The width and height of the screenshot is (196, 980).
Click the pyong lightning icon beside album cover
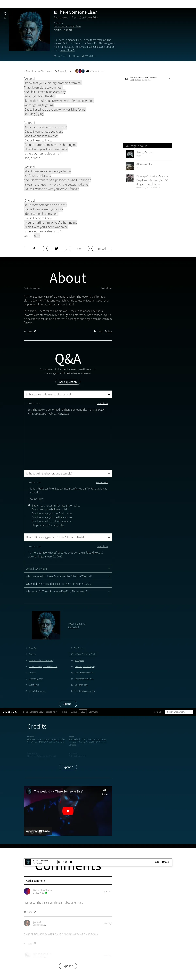[5, 14]
